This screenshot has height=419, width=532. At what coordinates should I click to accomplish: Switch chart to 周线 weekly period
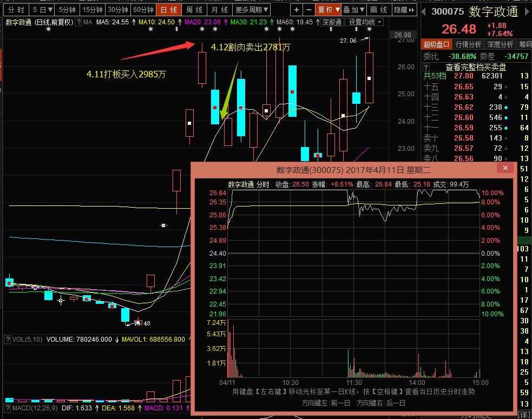pos(194,10)
